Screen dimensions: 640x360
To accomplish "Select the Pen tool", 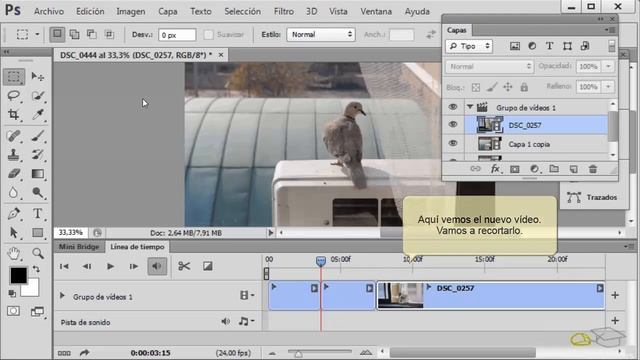I will [14, 213].
